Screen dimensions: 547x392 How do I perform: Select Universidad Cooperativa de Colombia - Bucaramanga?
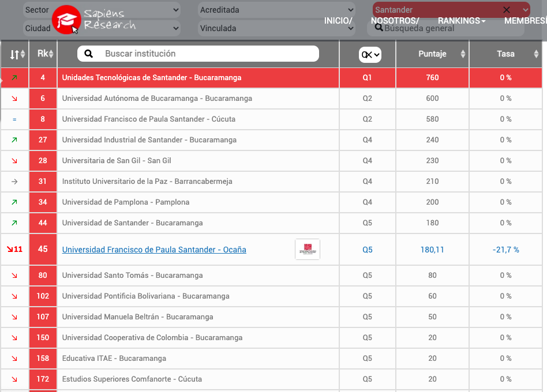(x=152, y=338)
